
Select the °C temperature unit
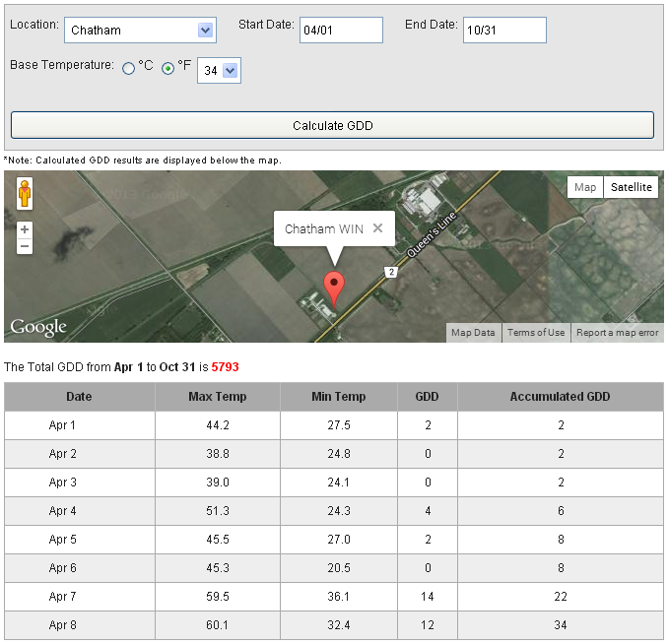(128, 68)
